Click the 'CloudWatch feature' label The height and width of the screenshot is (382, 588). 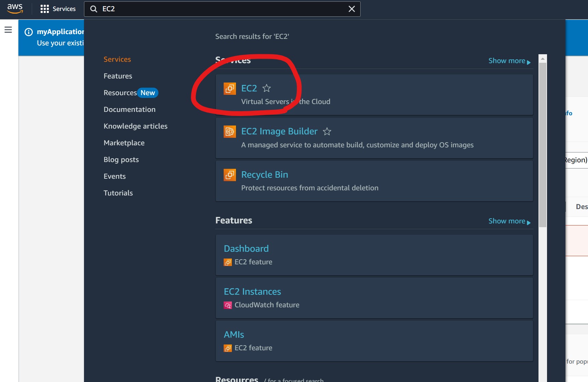(267, 305)
